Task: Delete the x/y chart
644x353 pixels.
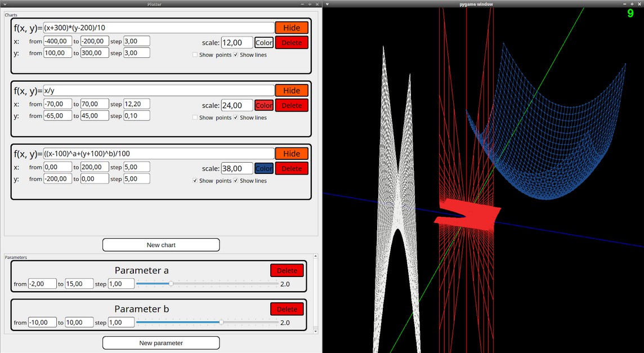Action: [x=292, y=106]
